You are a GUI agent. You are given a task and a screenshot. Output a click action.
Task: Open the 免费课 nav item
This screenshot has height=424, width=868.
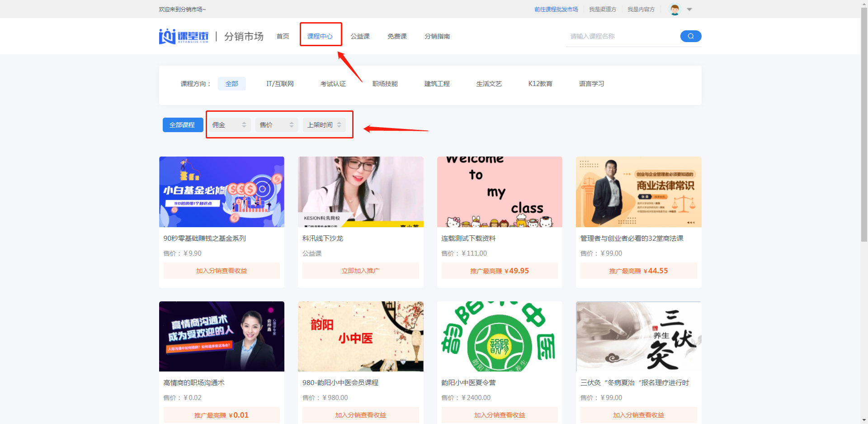point(397,36)
